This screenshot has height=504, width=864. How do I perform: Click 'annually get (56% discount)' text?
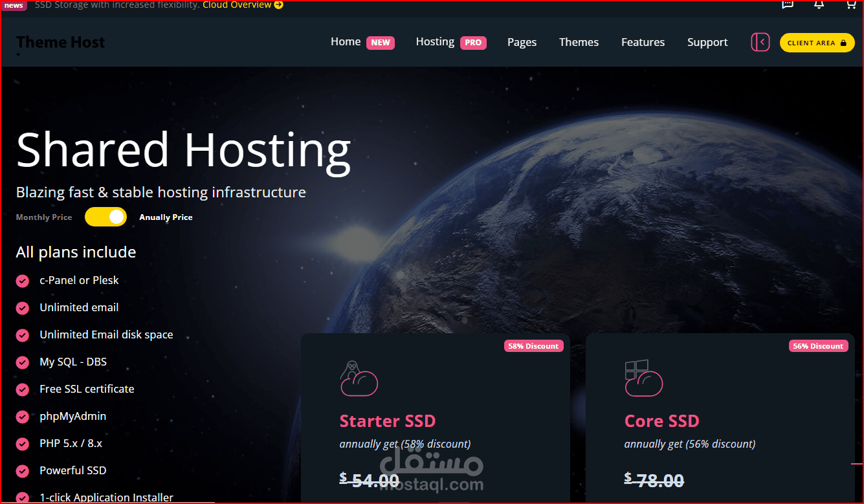(690, 444)
